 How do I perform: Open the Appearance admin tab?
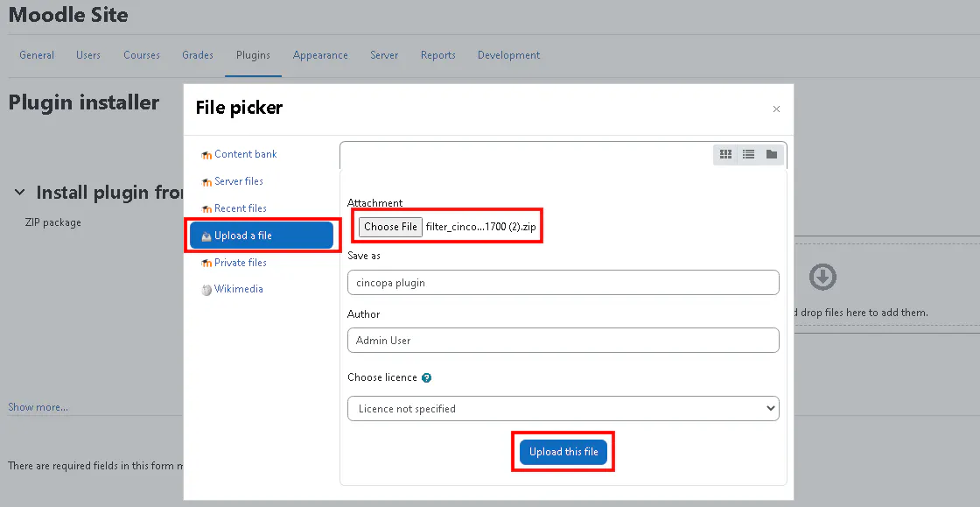point(320,55)
